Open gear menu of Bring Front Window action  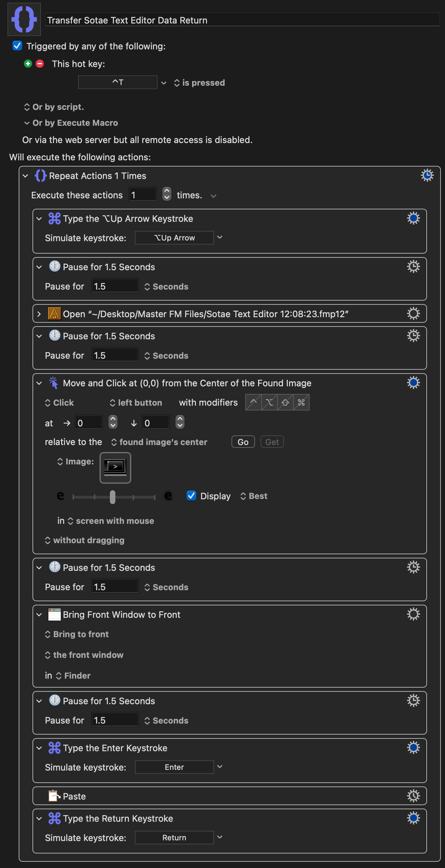tap(413, 614)
